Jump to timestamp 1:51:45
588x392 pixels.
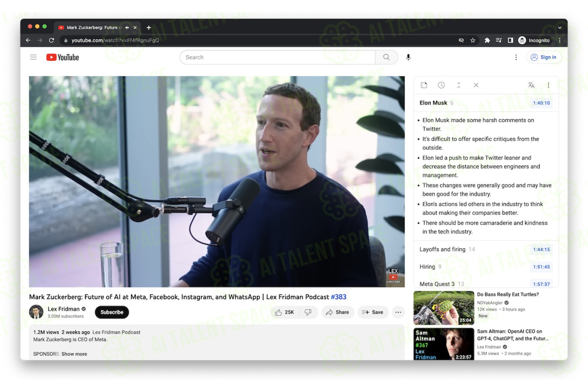click(x=541, y=267)
